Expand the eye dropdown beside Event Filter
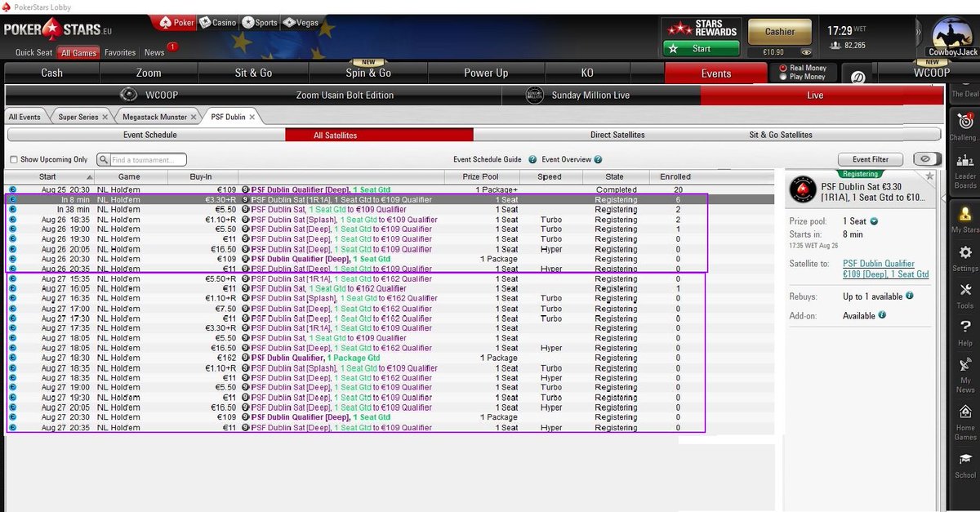This screenshot has width=980, height=512. coord(928,159)
